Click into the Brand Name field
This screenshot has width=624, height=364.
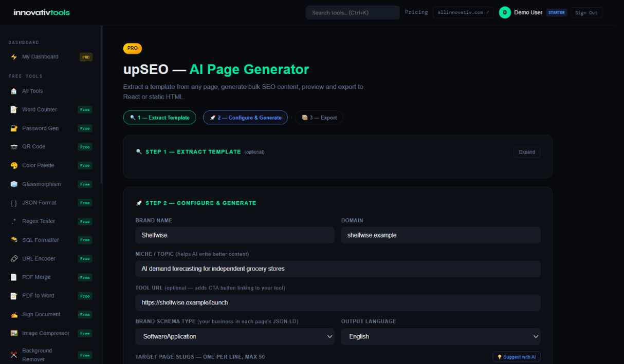pyautogui.click(x=235, y=235)
